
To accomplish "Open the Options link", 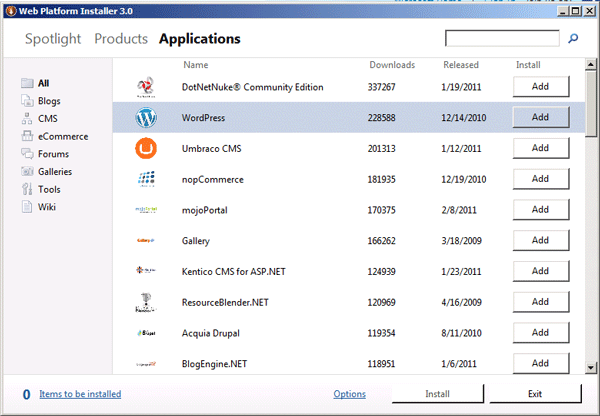I will (x=349, y=394).
